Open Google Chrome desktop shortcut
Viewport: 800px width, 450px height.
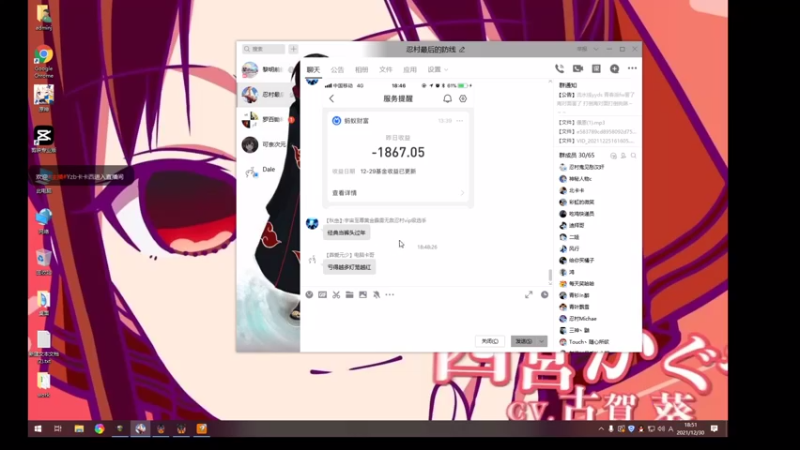click(43, 61)
